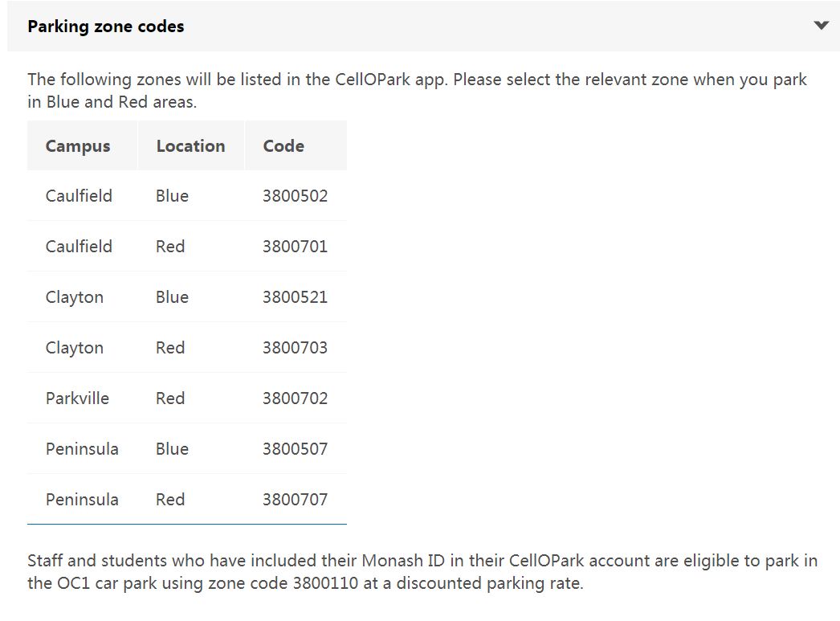Click the CellOPark app intro paragraph

[x=418, y=91]
